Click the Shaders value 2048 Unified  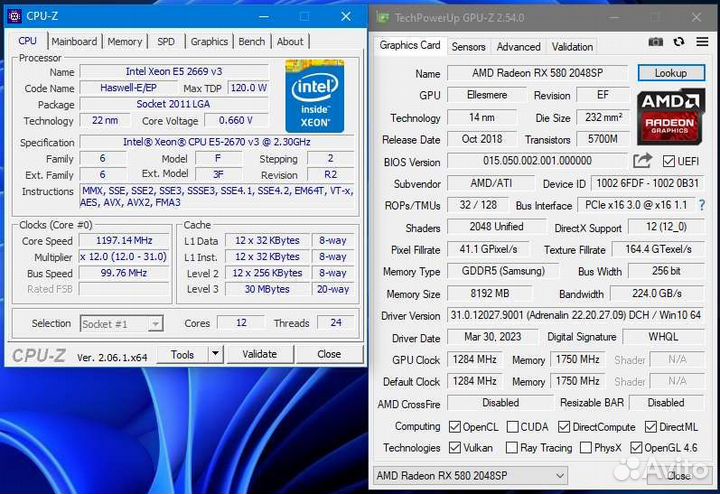point(496,227)
